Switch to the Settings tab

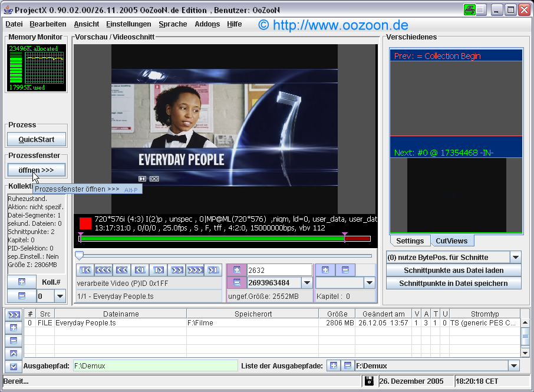point(410,241)
